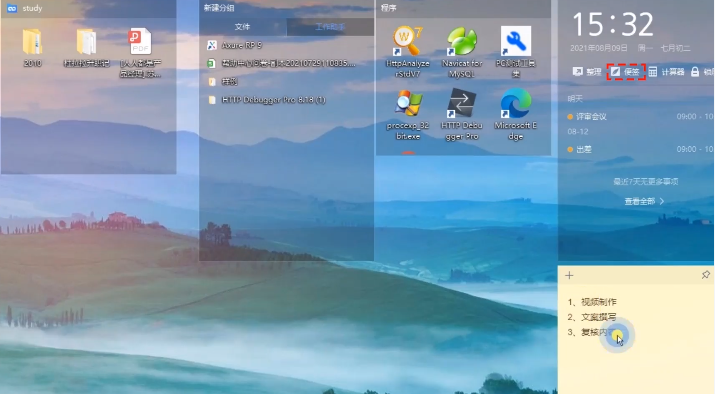Click the 2021年08月09日 date text

pyautogui.click(x=599, y=48)
